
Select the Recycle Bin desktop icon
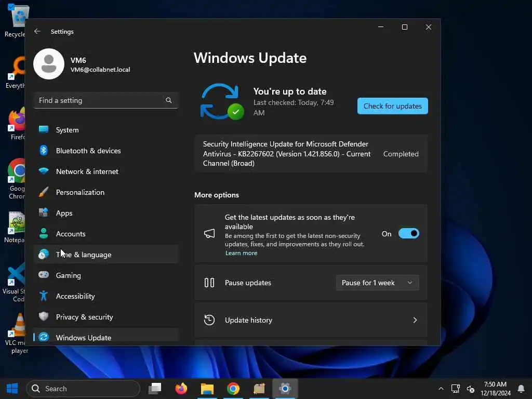pyautogui.click(x=16, y=21)
